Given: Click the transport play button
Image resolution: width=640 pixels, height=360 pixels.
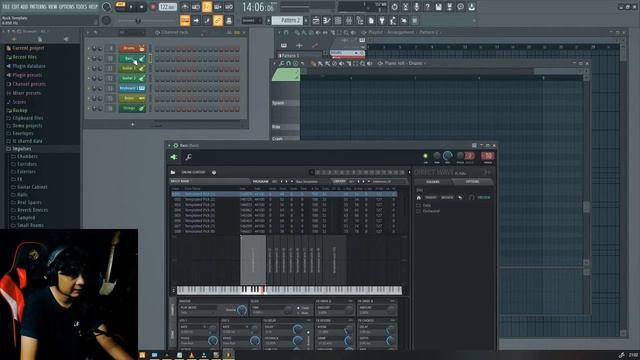Looking at the screenshot, I should tap(131, 7).
